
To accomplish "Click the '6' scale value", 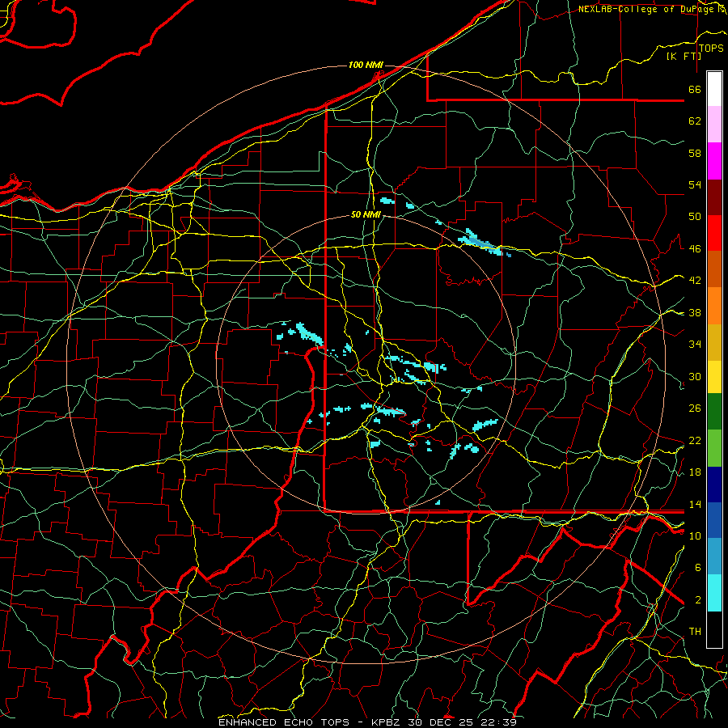I will [698, 568].
